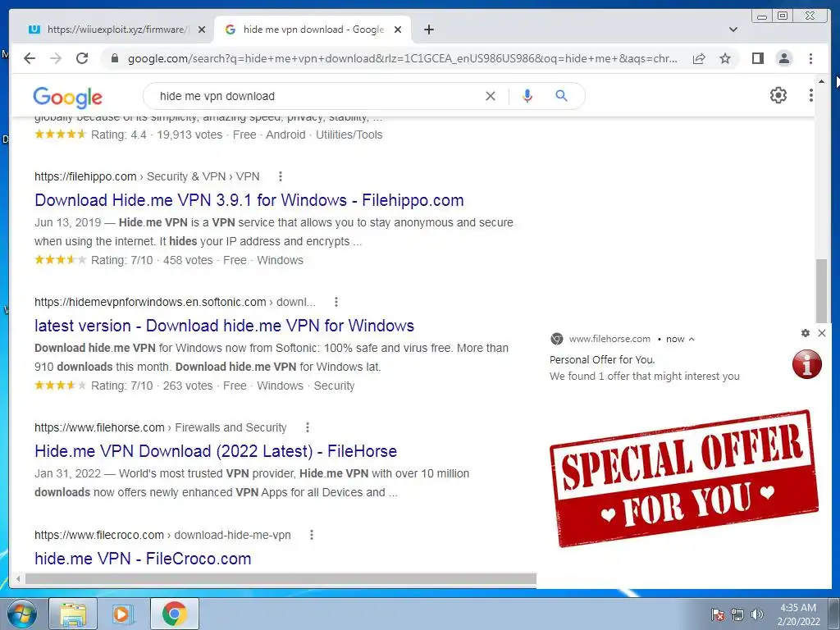
Task: Close the wiiuexploit.xyz tab
Action: click(202, 30)
